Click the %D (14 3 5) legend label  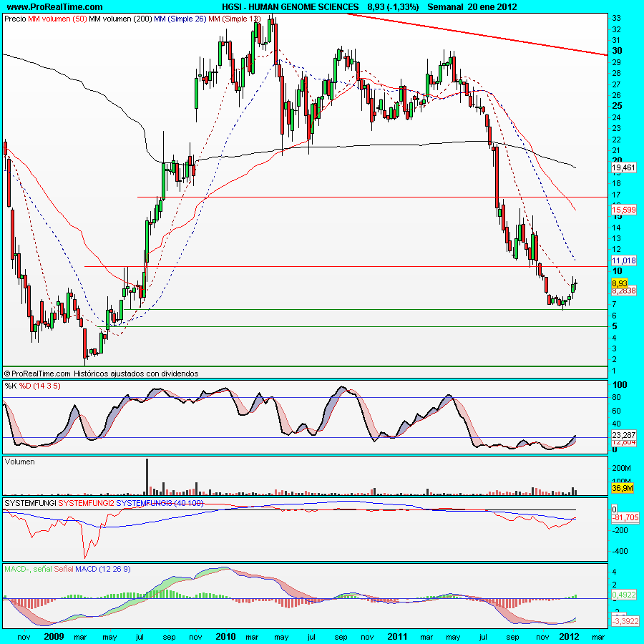pyautogui.click(x=40, y=386)
